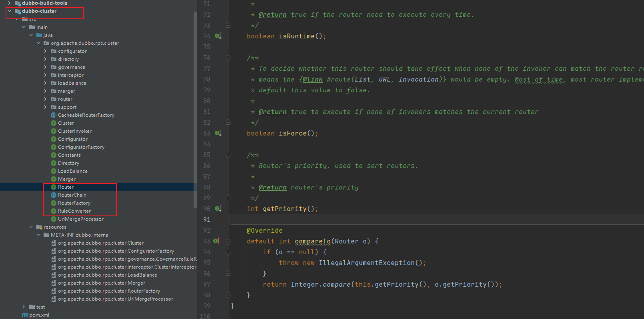Collapse the main folder
The image size is (644, 319).
[24, 27]
